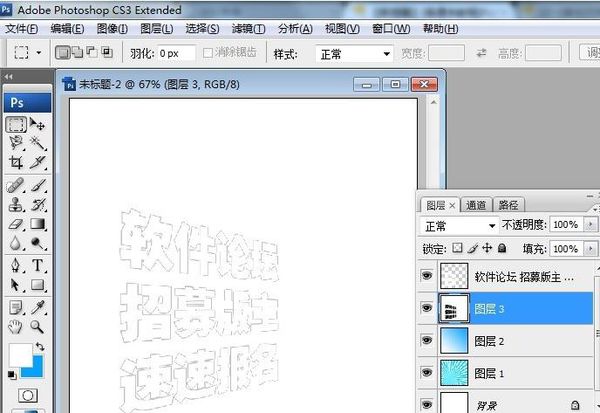
Task: Select the Crop tool
Action: pyautogui.click(x=16, y=162)
